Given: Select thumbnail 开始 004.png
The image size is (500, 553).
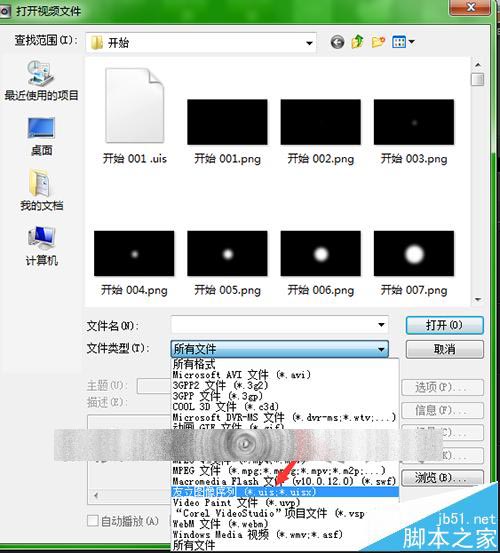Looking at the screenshot, I should [134, 263].
